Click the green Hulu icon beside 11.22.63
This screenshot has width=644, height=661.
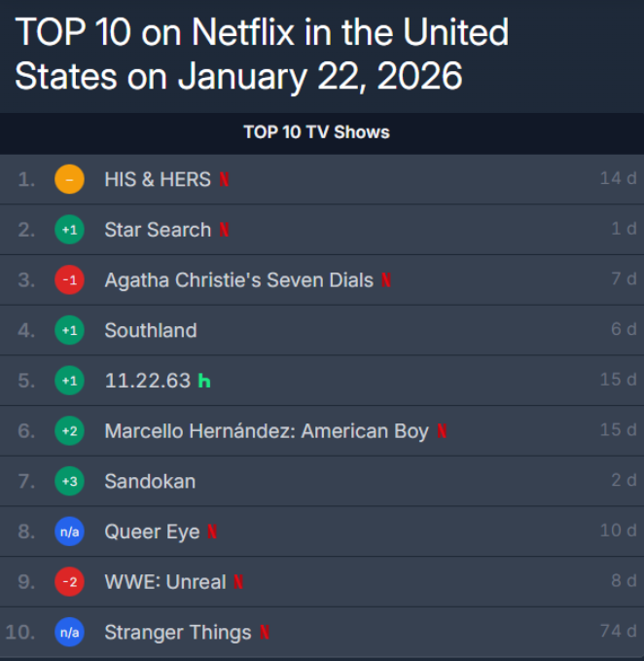pyautogui.click(x=204, y=381)
